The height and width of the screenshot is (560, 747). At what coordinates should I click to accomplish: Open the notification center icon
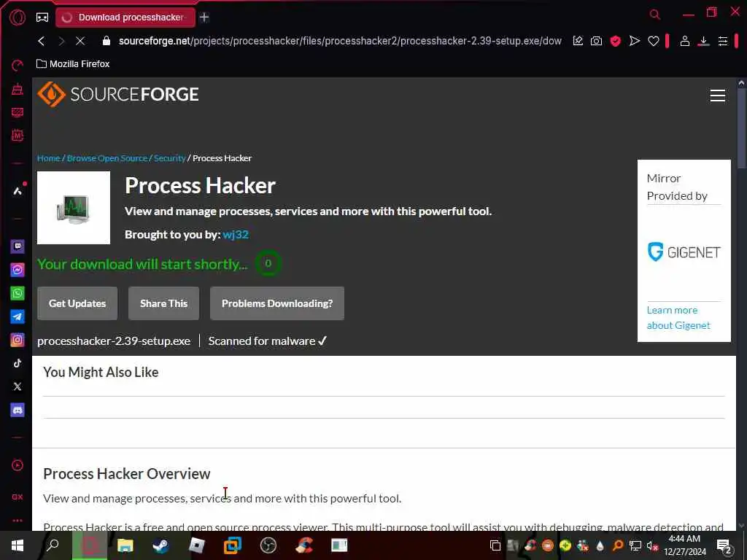point(724,546)
